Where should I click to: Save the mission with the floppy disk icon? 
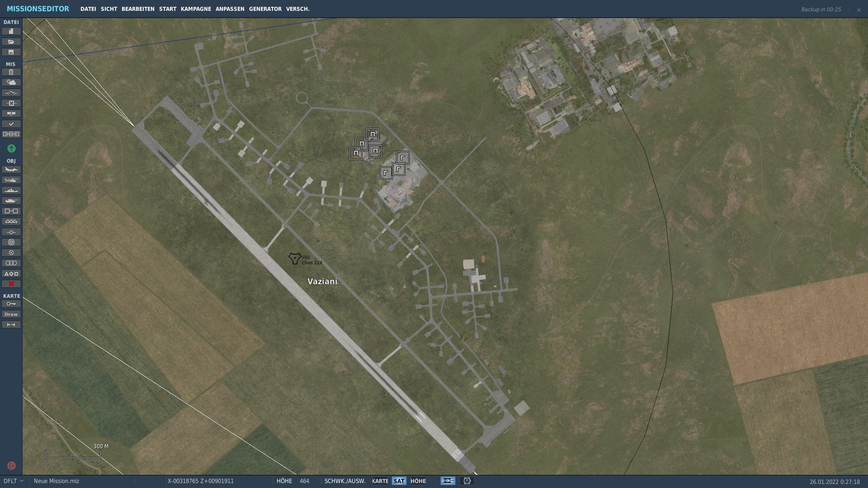pos(11,52)
